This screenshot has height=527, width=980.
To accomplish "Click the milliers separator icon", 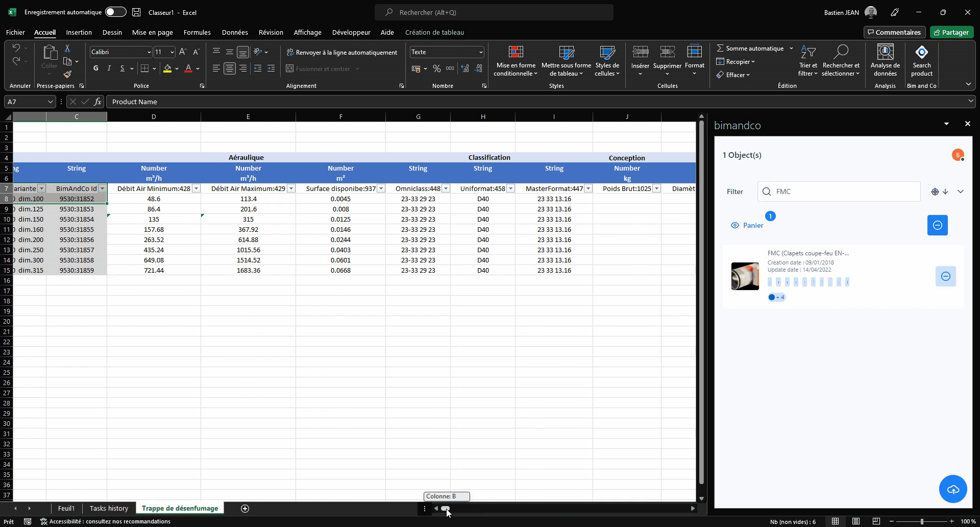I will click(x=449, y=68).
